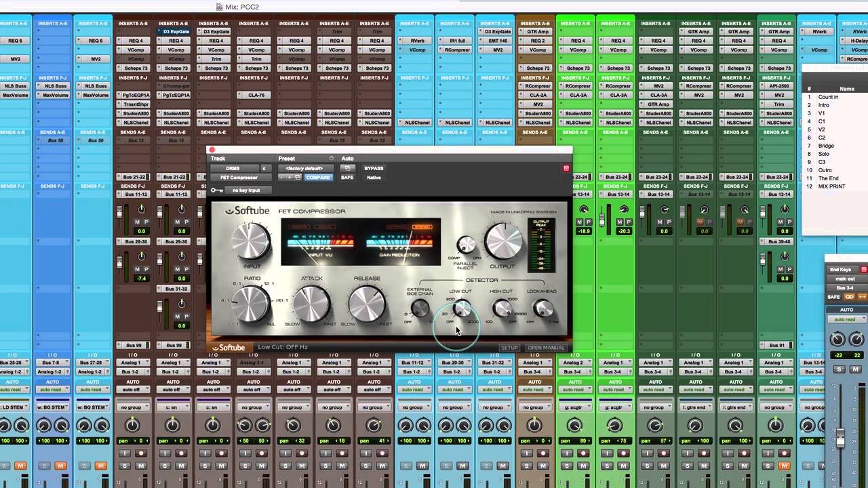The height and width of the screenshot is (488, 868).
Task: Toggle plugin BYPASS button
Action: 374,168
